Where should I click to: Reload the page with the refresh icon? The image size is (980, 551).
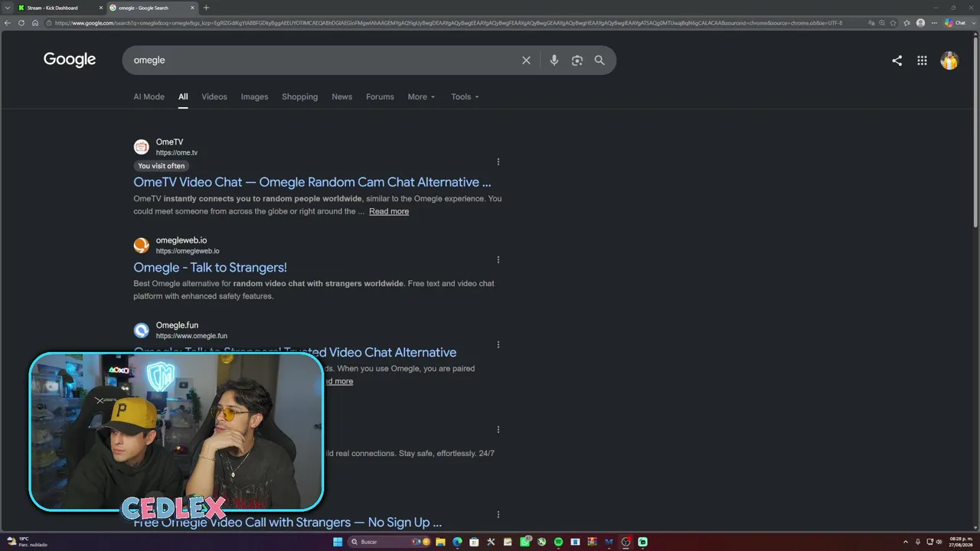click(21, 23)
